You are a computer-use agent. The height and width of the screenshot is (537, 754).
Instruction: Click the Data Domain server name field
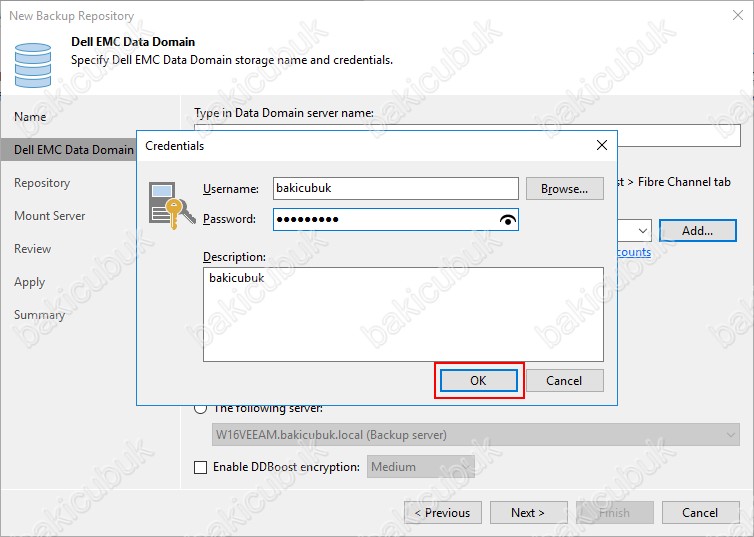(x=679, y=136)
